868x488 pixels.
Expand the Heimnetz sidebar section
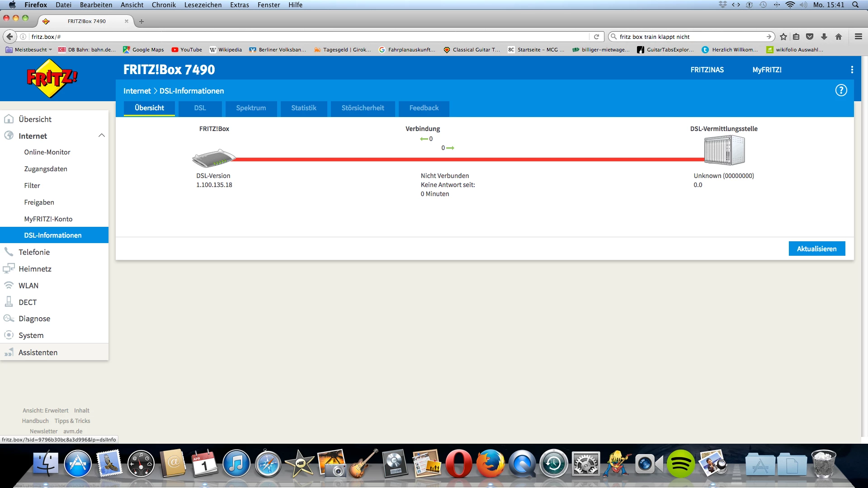pyautogui.click(x=35, y=269)
